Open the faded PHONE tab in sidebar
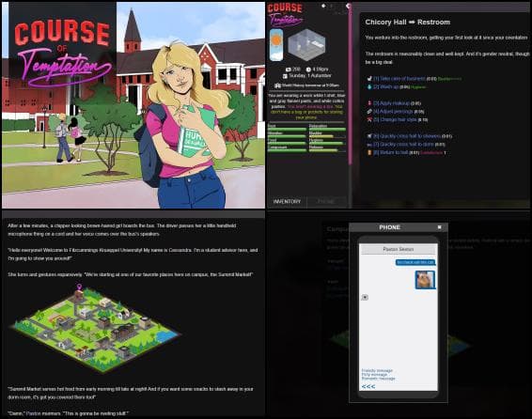 coord(326,201)
